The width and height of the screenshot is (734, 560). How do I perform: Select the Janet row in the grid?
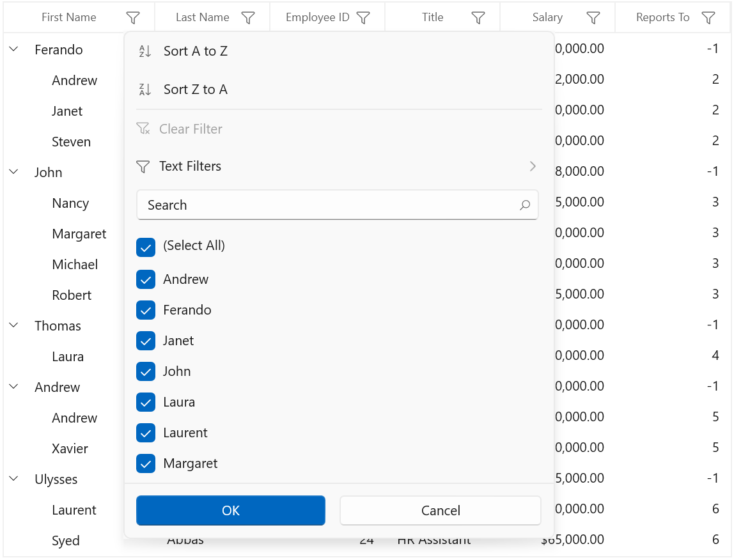coord(67,111)
